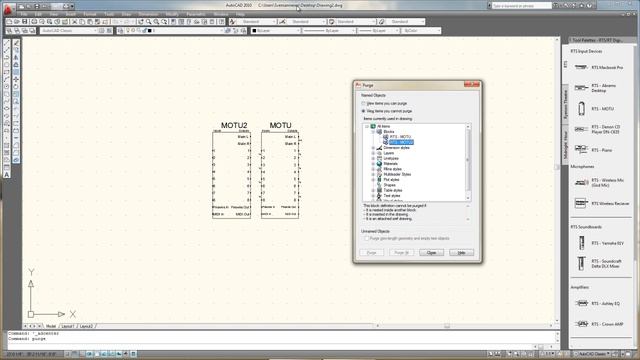Switch to the Layout1 tab

68,326
